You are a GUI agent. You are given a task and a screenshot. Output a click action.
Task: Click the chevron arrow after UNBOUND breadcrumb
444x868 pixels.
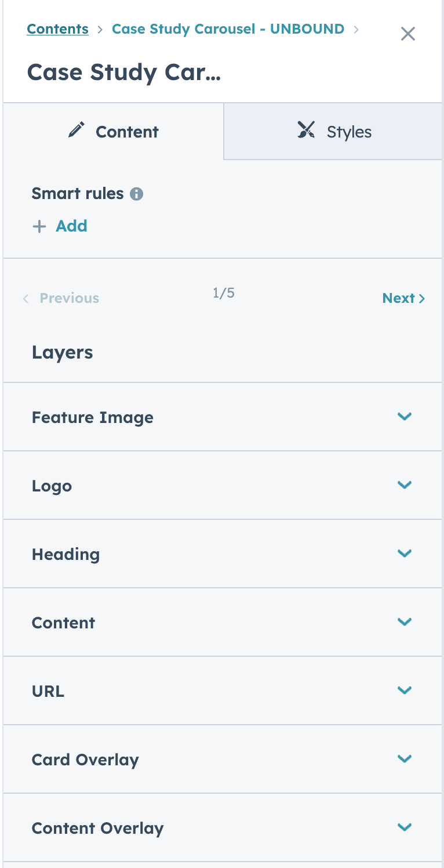[x=356, y=28]
